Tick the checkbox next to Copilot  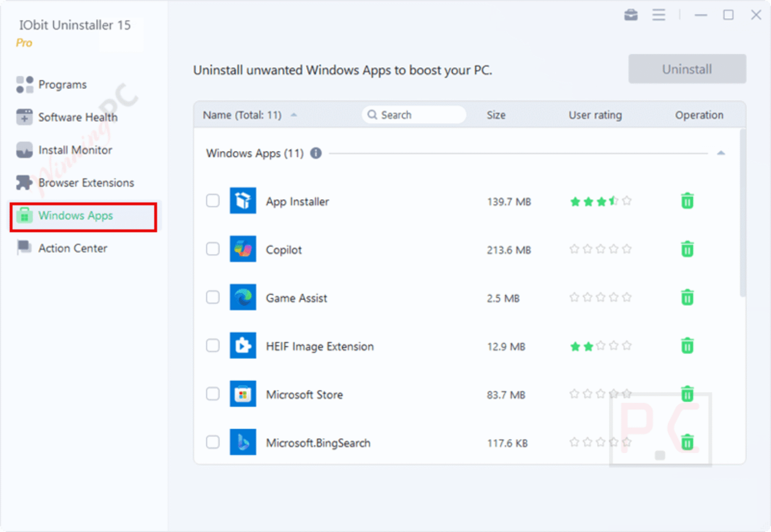tap(213, 249)
